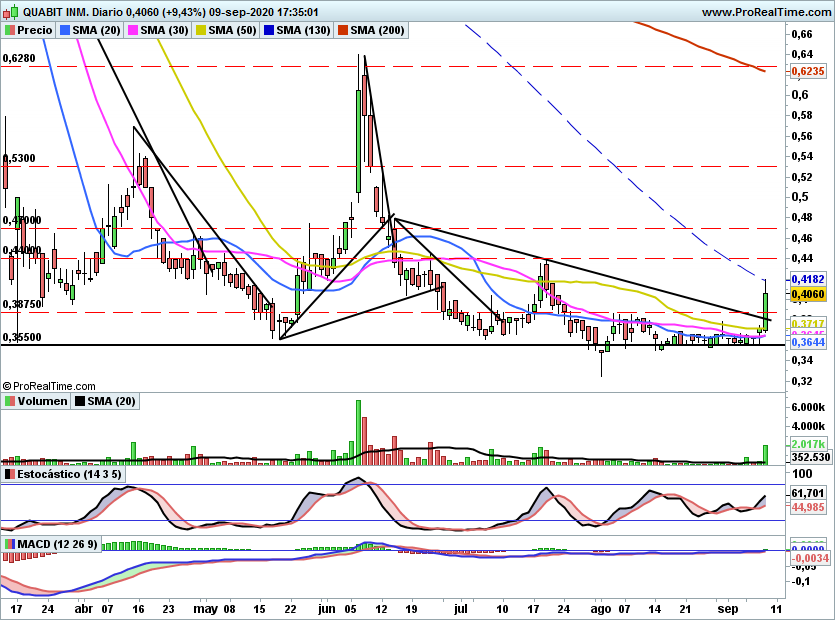This screenshot has height=620, width=835.
Task: Click the yellow SMA (50) color square
Action: [202, 31]
